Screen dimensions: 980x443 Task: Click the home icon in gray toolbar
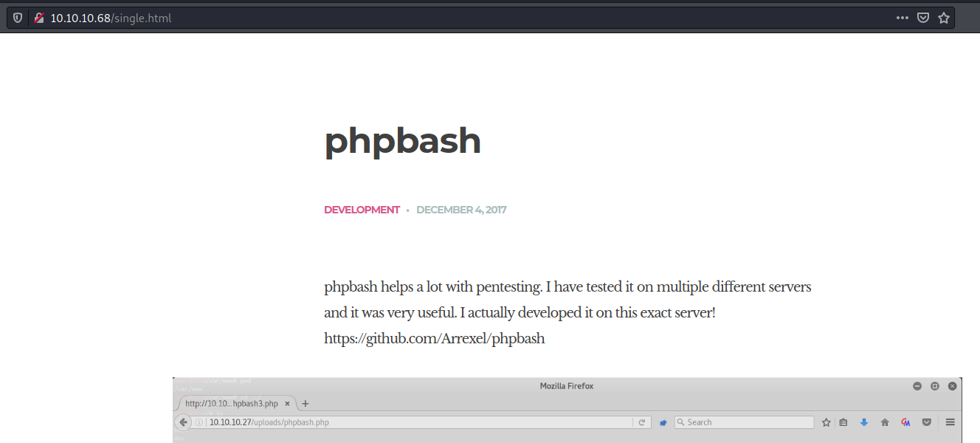pos(885,422)
